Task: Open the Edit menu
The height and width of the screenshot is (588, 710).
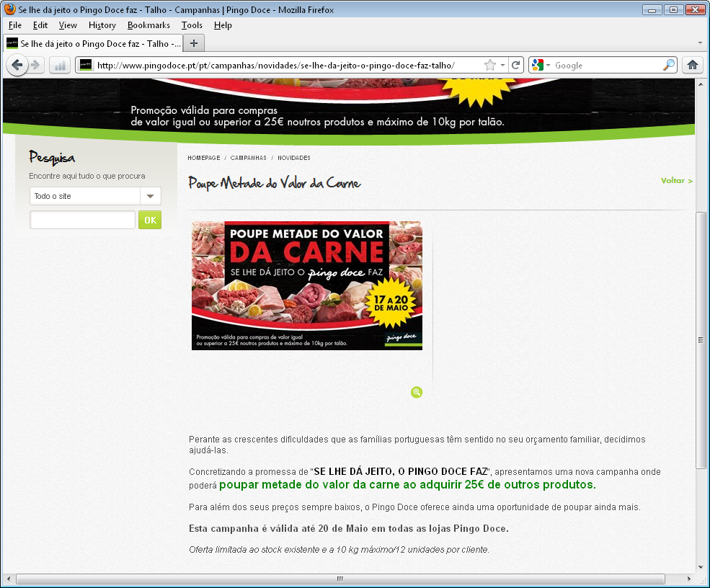Action: coord(40,25)
